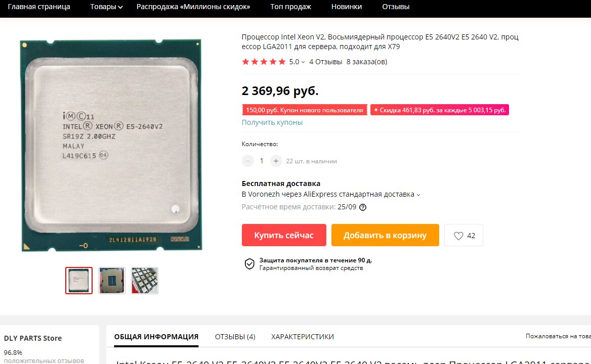This screenshot has width=591, height=364.
Task: Expand the delivery method dropdown
Action: click(x=418, y=195)
